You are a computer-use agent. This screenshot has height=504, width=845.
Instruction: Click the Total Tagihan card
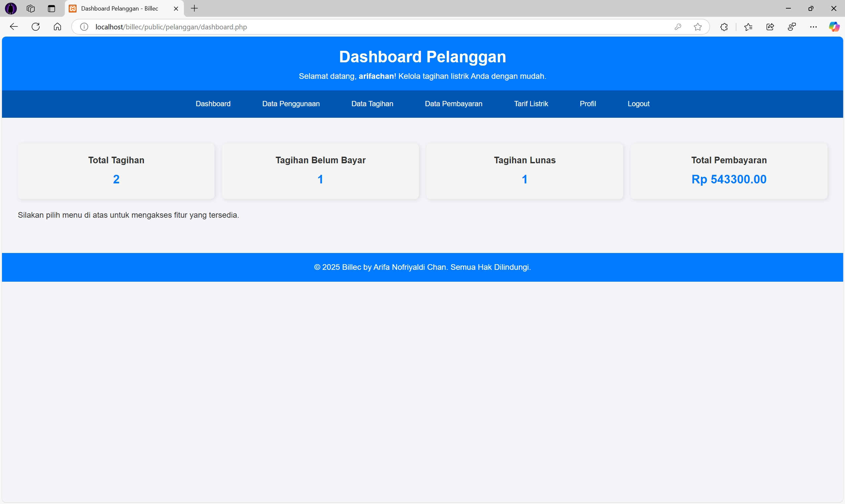(116, 171)
